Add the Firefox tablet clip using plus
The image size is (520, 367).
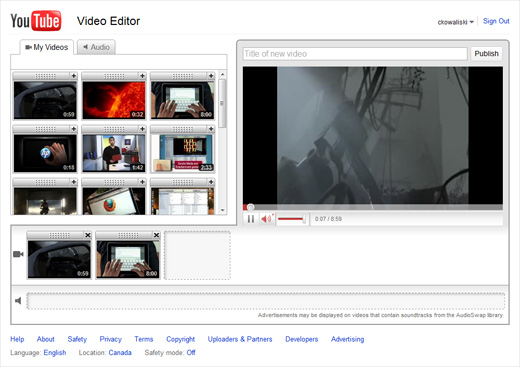pos(142,182)
